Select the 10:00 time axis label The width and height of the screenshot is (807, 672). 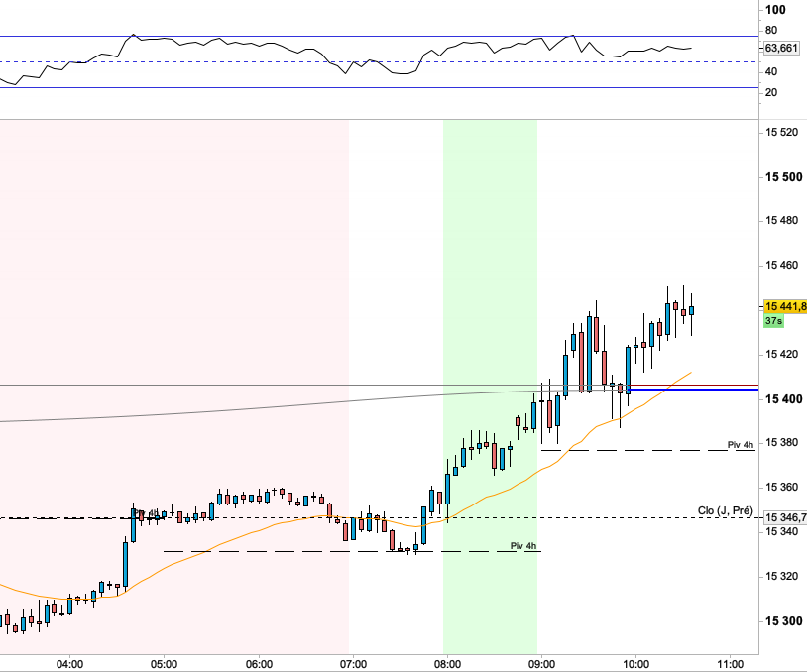point(636,664)
